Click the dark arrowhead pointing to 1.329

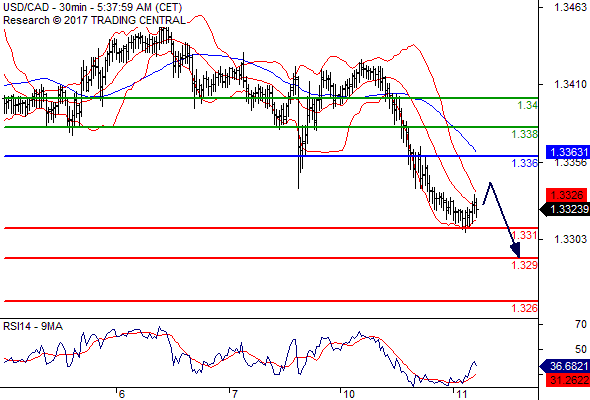coord(515,250)
